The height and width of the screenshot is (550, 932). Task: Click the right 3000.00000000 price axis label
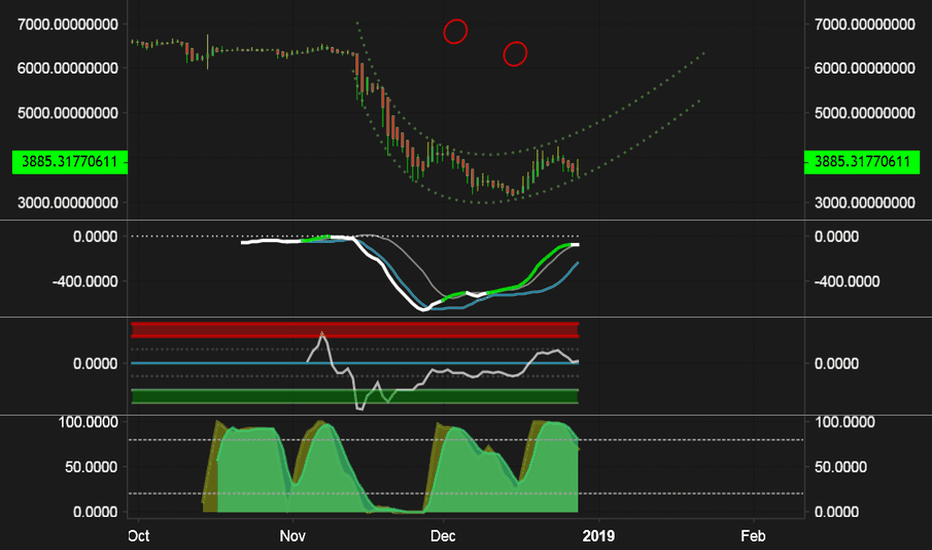[x=865, y=203]
